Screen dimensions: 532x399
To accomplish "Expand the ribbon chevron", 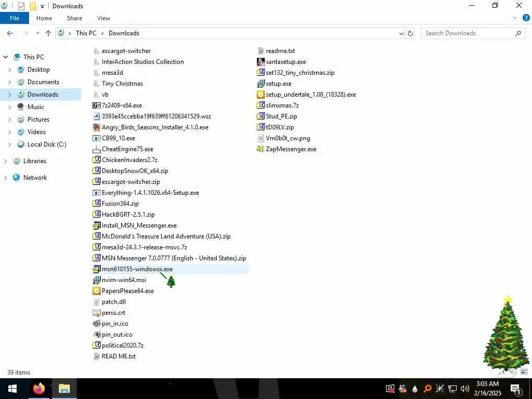I will click(515, 18).
